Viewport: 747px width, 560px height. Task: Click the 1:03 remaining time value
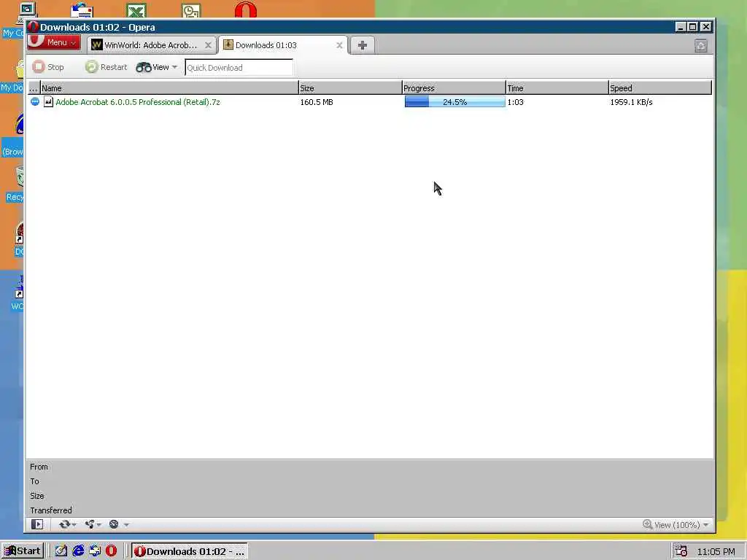516,102
